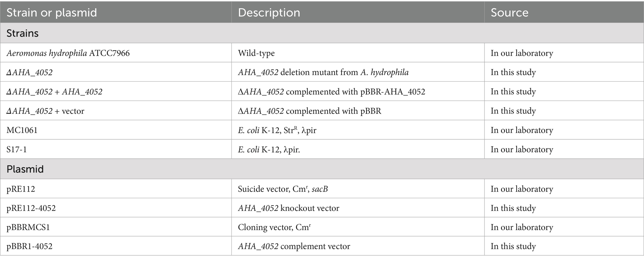Click the 'AHA_4052 complement vector' description
This screenshot has width=644, height=261.
[294, 246]
